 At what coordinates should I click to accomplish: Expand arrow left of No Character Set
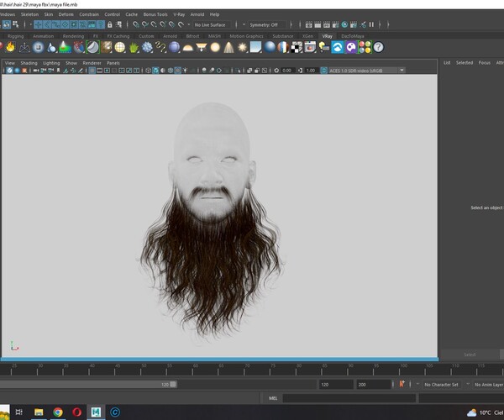tap(417, 385)
